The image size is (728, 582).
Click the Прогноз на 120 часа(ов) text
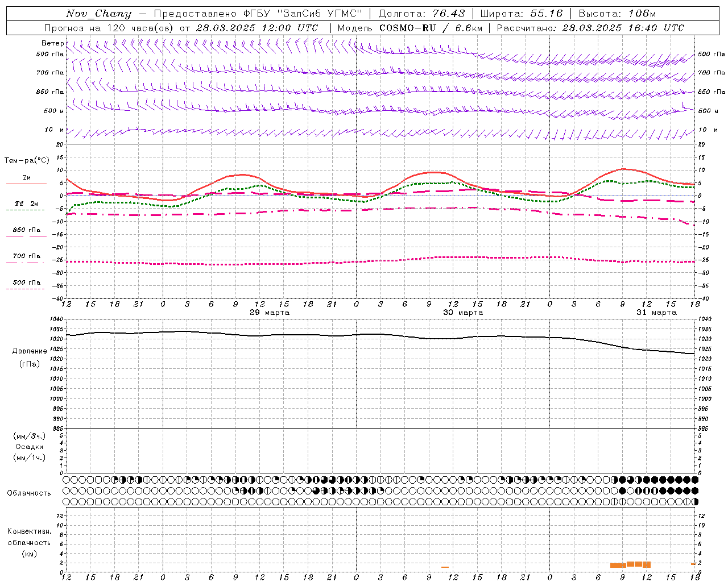click(x=109, y=28)
